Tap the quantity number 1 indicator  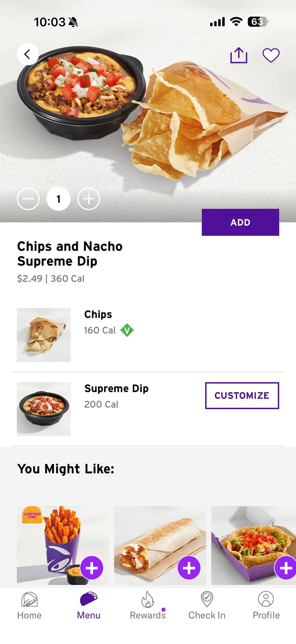coord(58,199)
